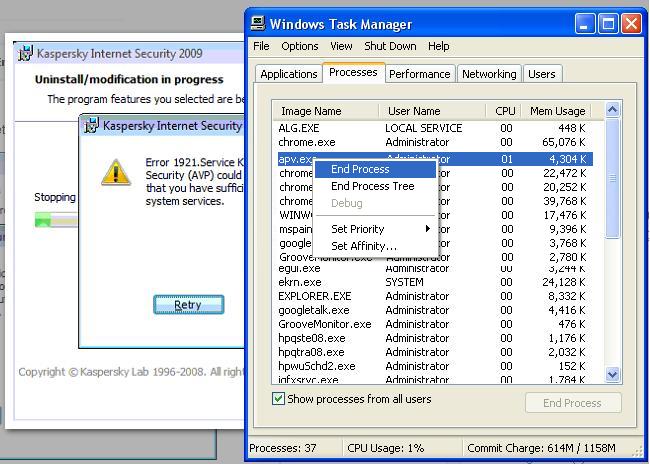650x464 pixels.
Task: Switch to the Performance tab
Action: click(x=419, y=74)
